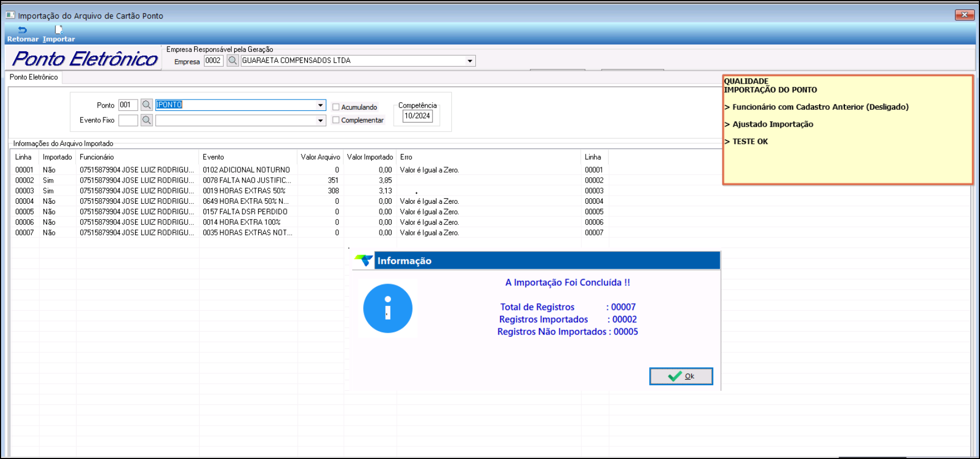Open the Empresa search magnifier
The width and height of the screenshot is (980, 459).
tap(232, 61)
